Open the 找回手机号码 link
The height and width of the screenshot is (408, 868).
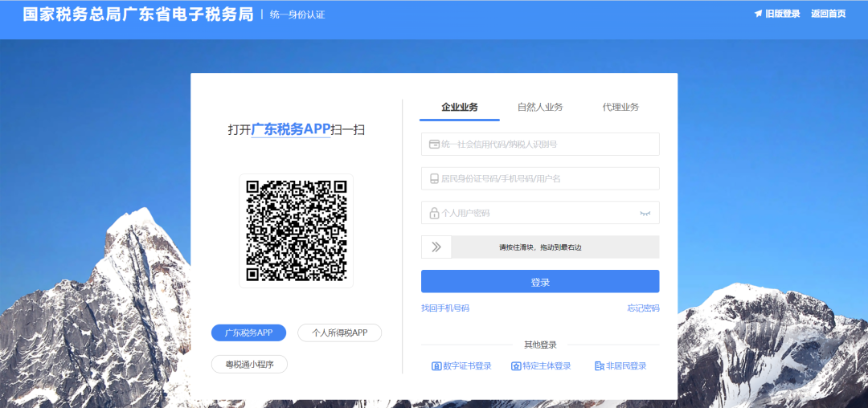click(445, 308)
